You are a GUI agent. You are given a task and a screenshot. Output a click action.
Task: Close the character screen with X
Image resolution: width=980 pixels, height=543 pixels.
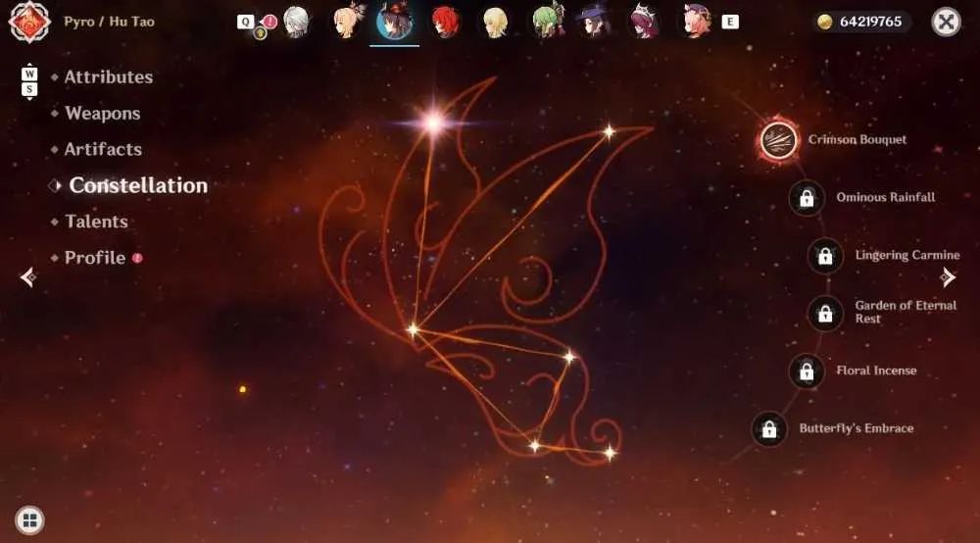coord(946,23)
